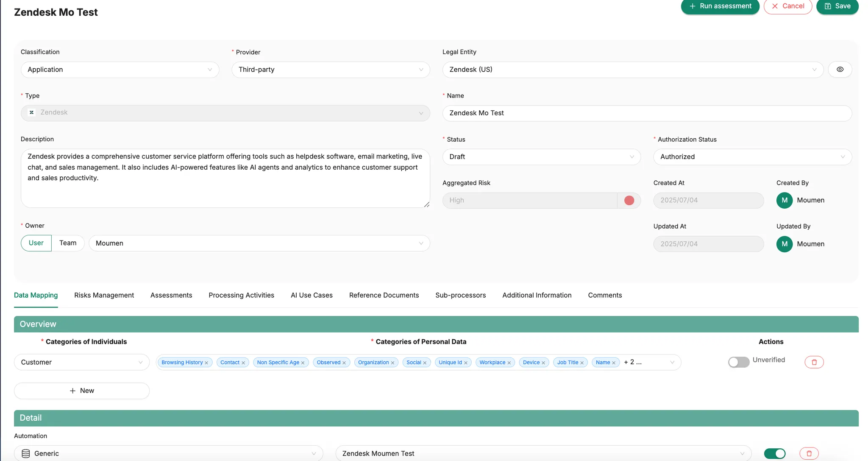This screenshot has width=868, height=461.
Task: Open the Authorization Status dropdown
Action: pos(752,157)
